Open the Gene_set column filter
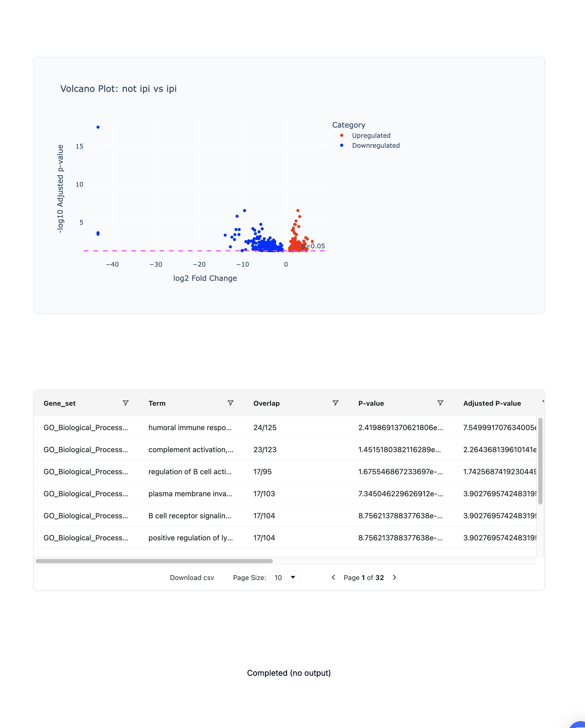Image resolution: width=585 pixels, height=728 pixels. tap(125, 403)
